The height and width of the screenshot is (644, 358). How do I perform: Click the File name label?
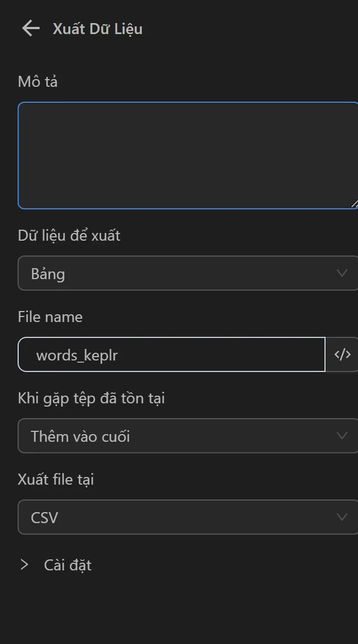point(50,317)
